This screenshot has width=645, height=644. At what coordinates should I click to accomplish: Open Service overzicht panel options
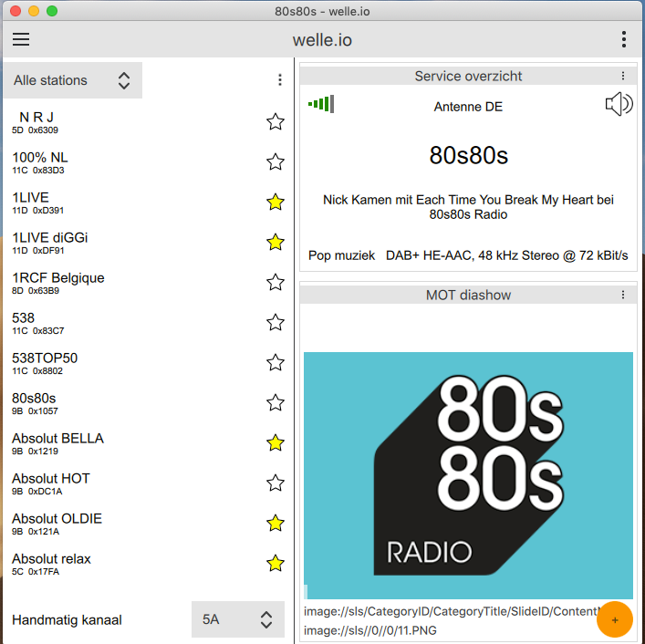[x=623, y=76]
